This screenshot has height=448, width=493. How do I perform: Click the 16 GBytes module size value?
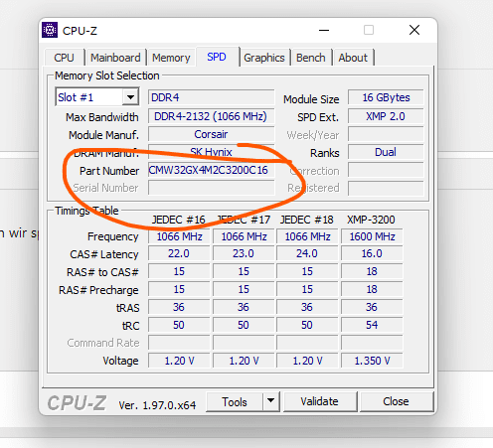pyautogui.click(x=386, y=97)
